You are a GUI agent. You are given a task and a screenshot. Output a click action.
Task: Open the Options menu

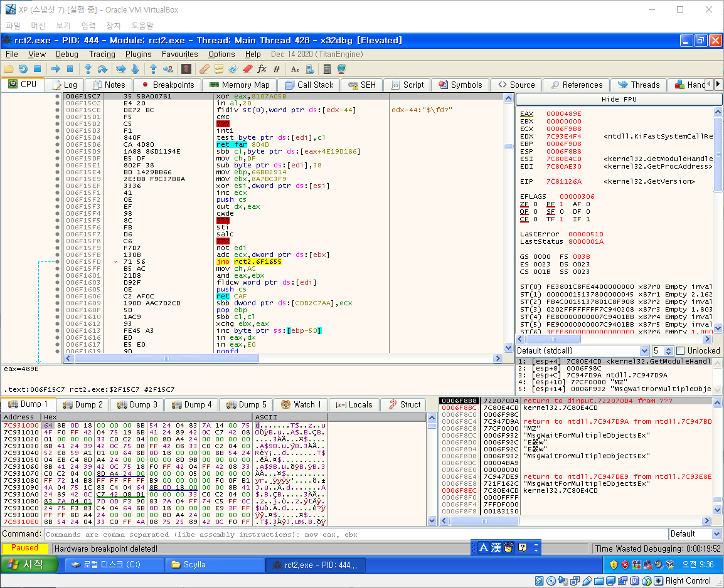coord(221,55)
